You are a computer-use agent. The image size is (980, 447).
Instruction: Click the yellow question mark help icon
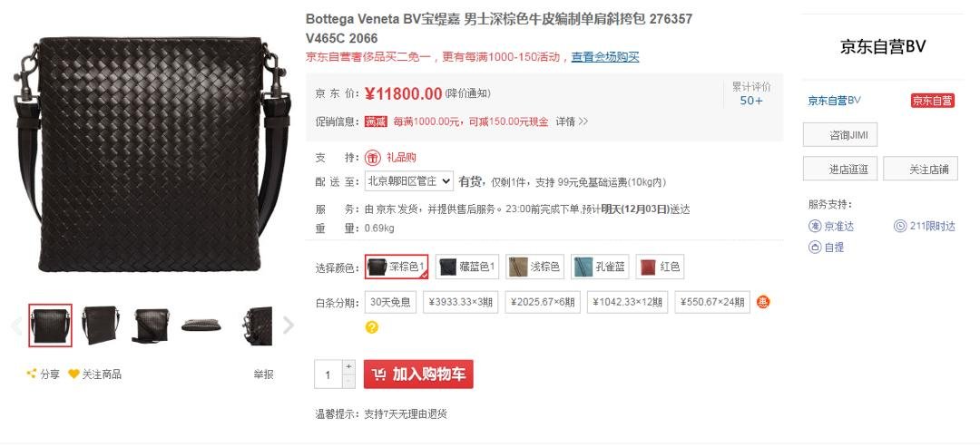pos(372,327)
